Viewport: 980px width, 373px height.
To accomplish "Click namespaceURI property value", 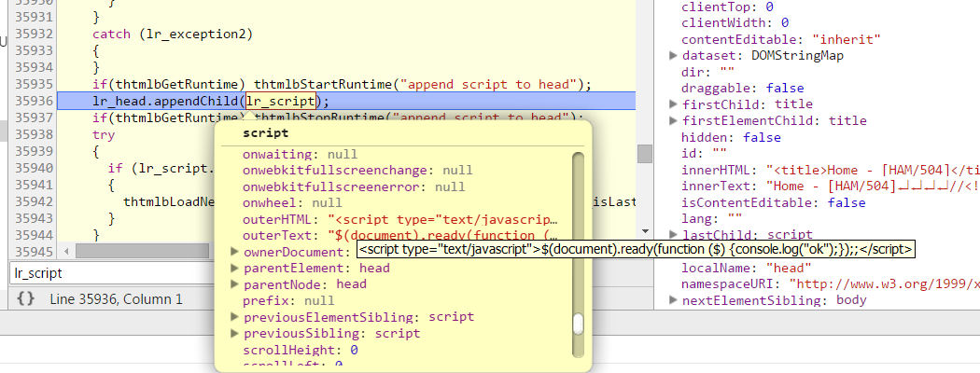I will coord(885,284).
